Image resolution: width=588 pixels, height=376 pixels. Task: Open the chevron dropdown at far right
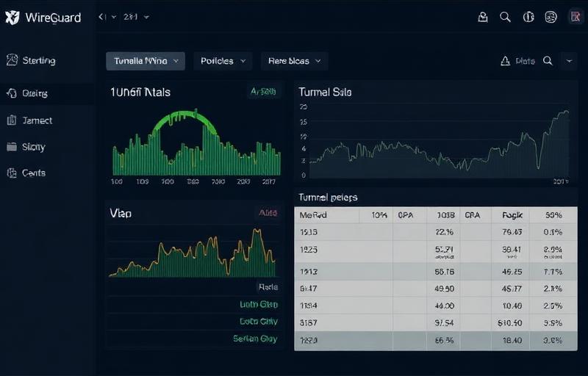click(x=568, y=61)
